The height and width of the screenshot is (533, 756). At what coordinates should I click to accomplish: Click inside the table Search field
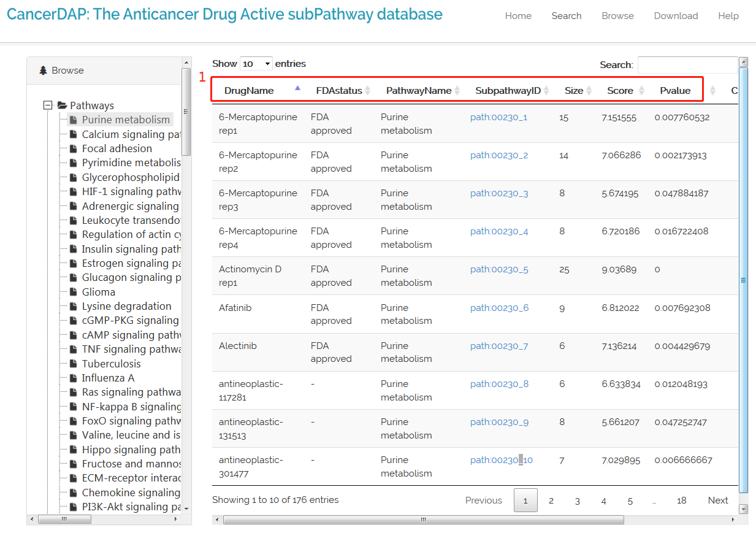687,65
